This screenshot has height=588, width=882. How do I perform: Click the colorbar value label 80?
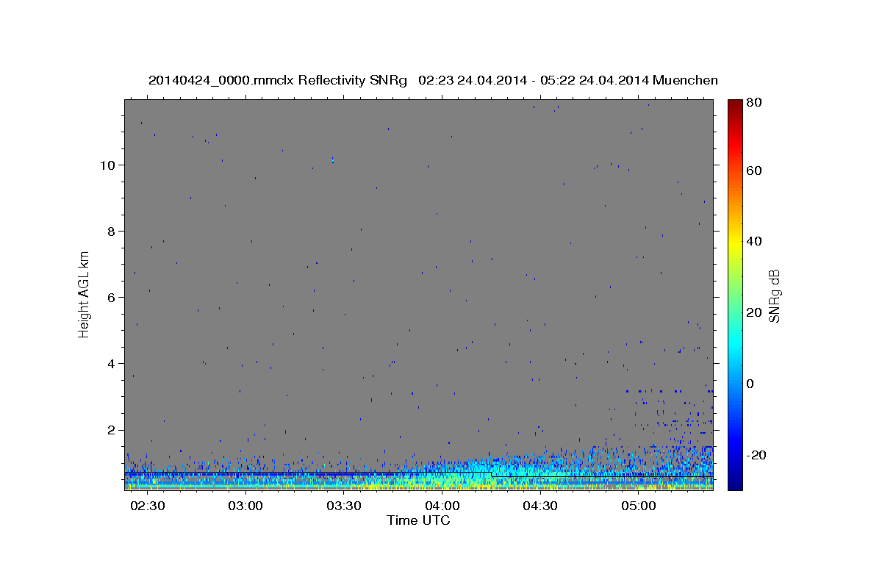(x=753, y=102)
